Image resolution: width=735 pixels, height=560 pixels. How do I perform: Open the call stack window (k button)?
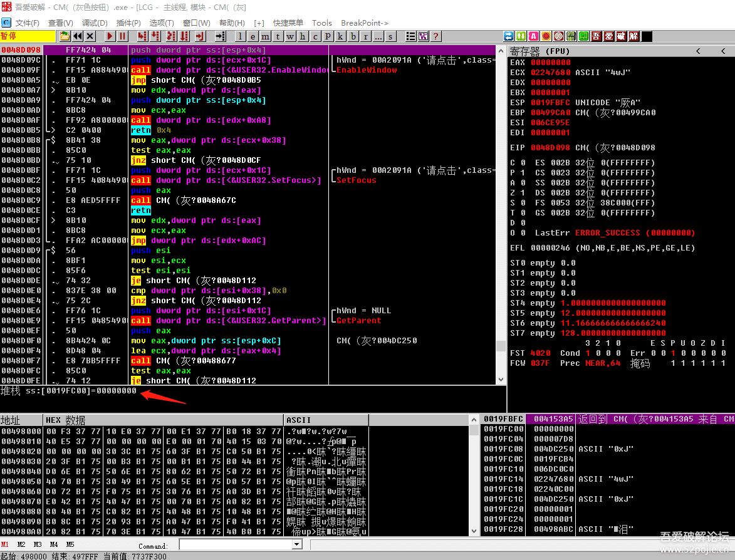[341, 36]
